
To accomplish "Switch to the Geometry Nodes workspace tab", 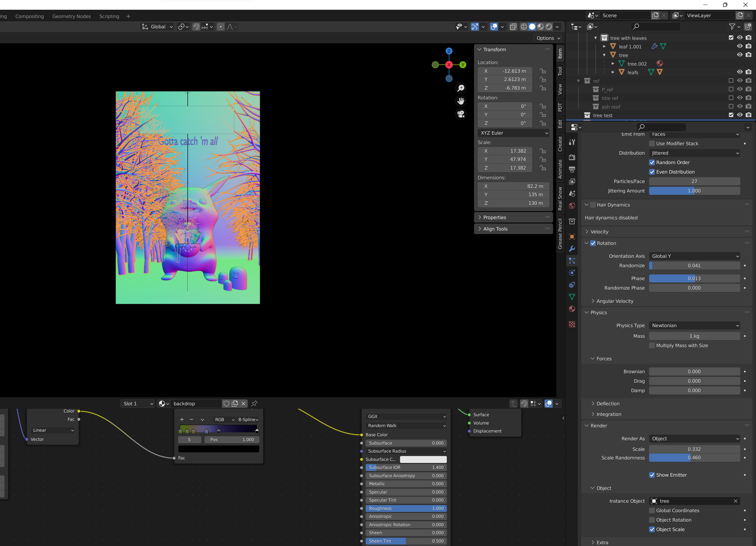I will click(71, 16).
